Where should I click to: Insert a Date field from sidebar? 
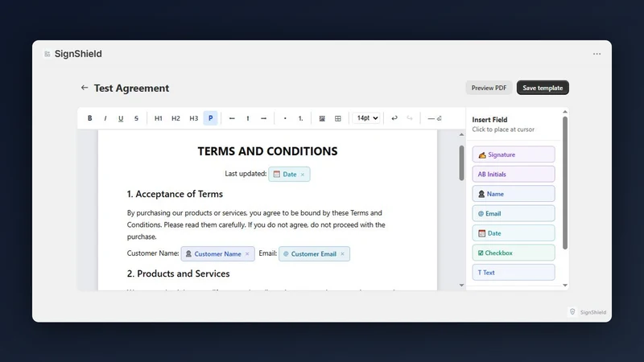[514, 233]
